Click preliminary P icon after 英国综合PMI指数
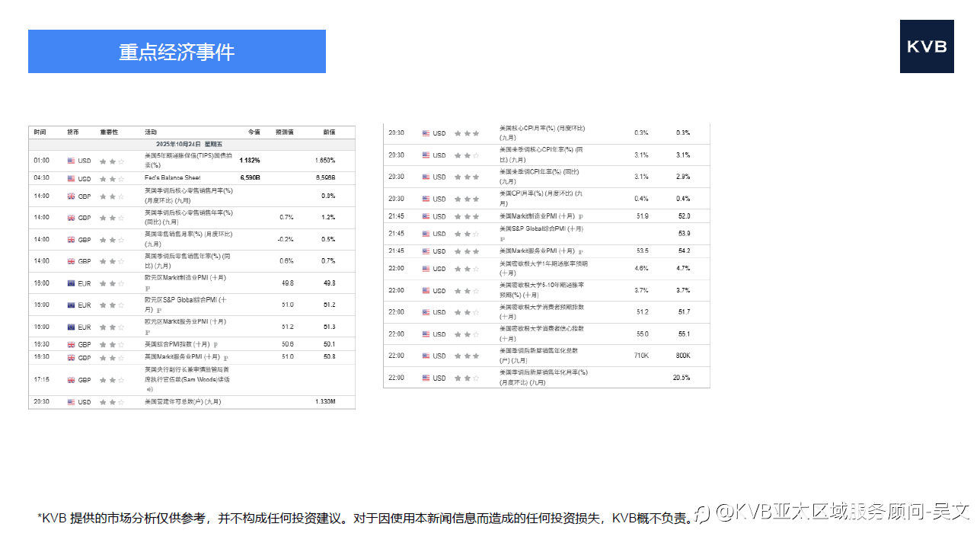The height and width of the screenshot is (546, 980). [x=216, y=344]
